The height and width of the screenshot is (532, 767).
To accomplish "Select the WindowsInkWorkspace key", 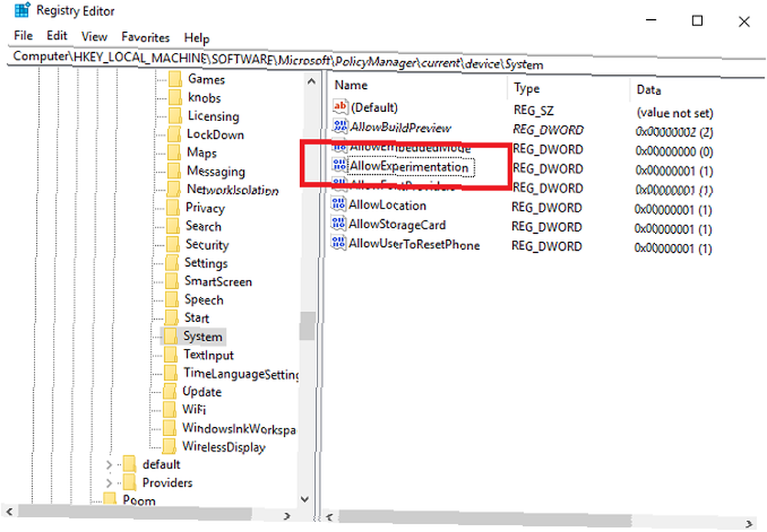I will tap(239, 429).
